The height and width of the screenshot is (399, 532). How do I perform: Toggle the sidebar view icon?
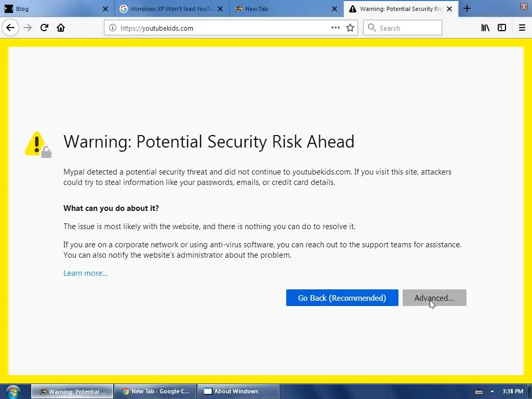(502, 28)
